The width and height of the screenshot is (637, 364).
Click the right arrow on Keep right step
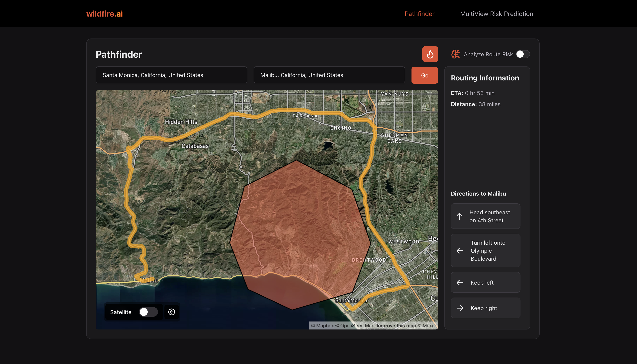[460, 308]
